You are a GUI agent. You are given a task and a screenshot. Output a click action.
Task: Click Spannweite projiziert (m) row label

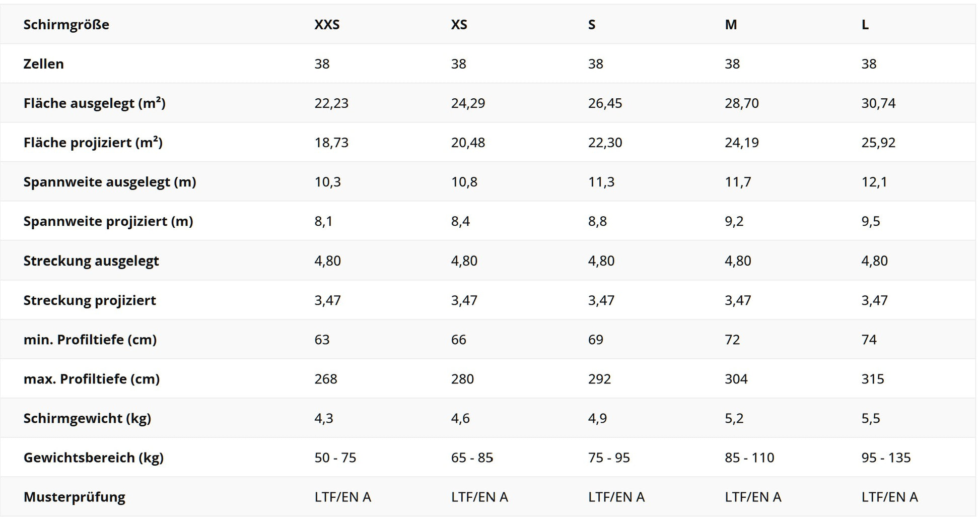[x=108, y=221]
